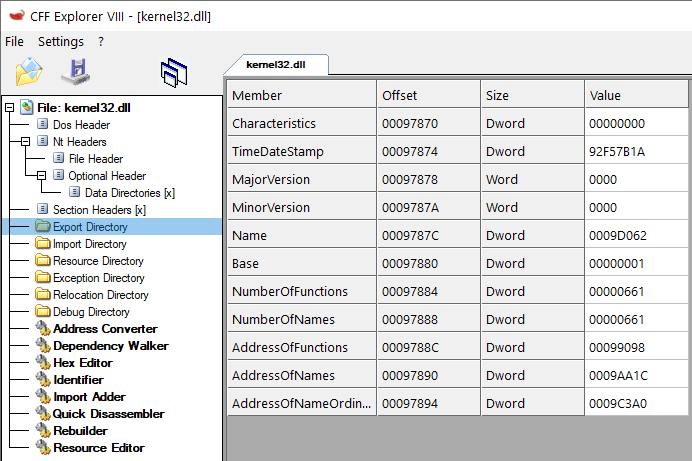Edit the Name value 0009D062
Screen dimensions: 692x461
636,235
